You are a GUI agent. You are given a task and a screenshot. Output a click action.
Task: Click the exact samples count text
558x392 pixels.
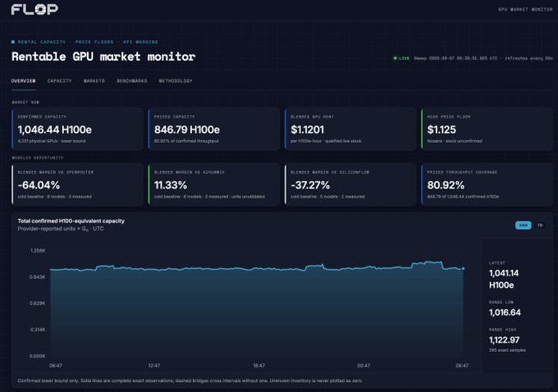507,350
